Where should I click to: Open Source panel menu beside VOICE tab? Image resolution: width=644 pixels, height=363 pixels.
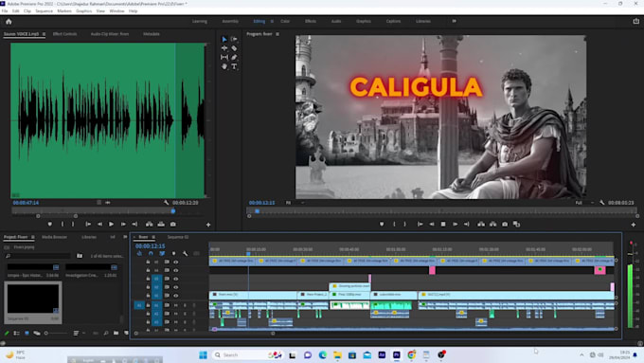(44, 34)
